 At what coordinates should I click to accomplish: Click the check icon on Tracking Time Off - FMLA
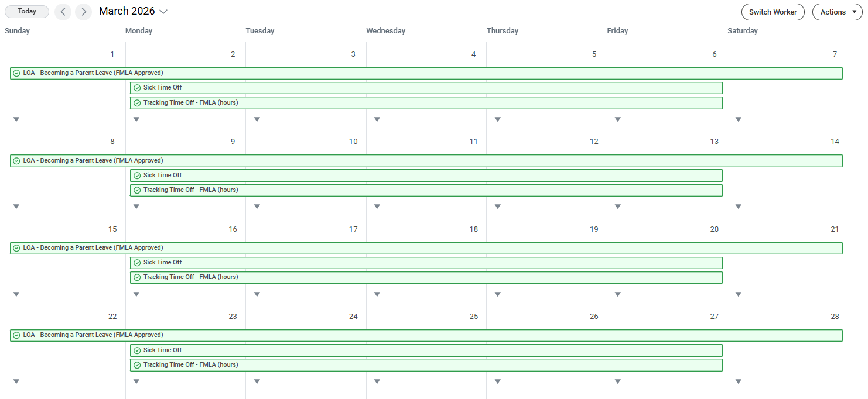(136, 102)
